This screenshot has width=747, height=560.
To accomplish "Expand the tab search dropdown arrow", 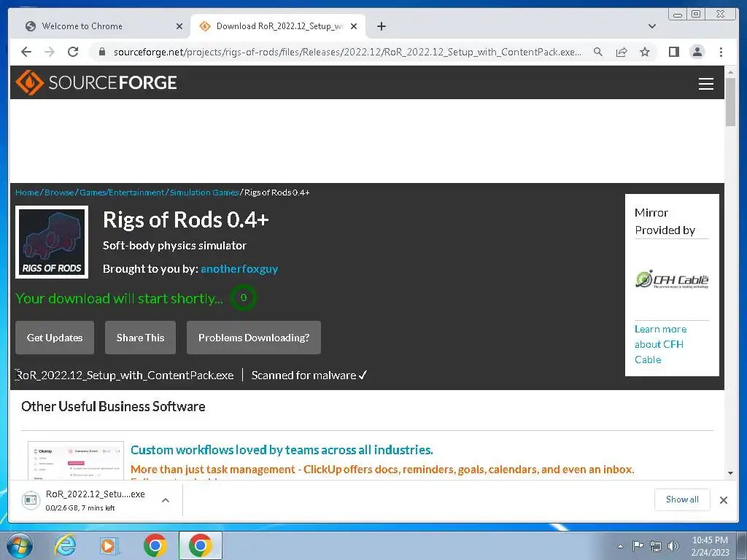I will 651,26.
